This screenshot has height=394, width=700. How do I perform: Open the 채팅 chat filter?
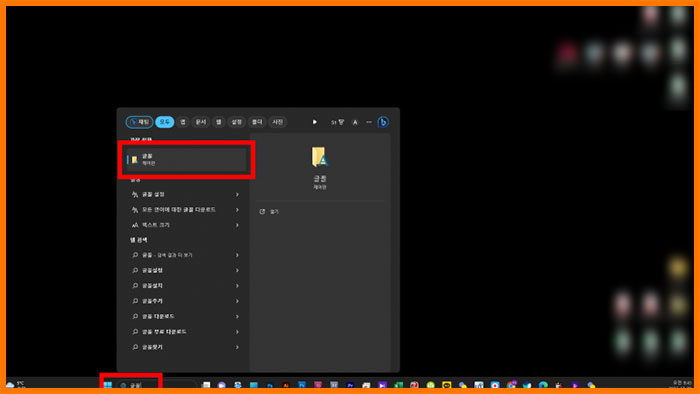[139, 122]
